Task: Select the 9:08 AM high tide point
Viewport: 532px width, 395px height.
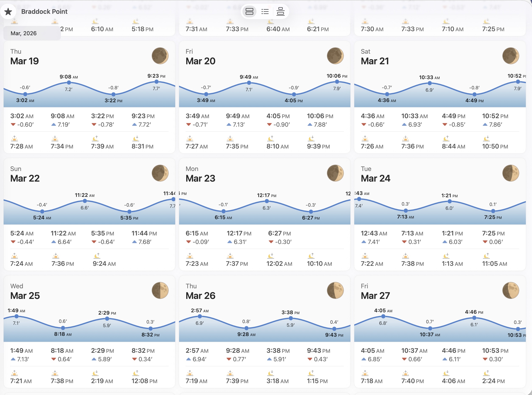Action: (x=69, y=83)
